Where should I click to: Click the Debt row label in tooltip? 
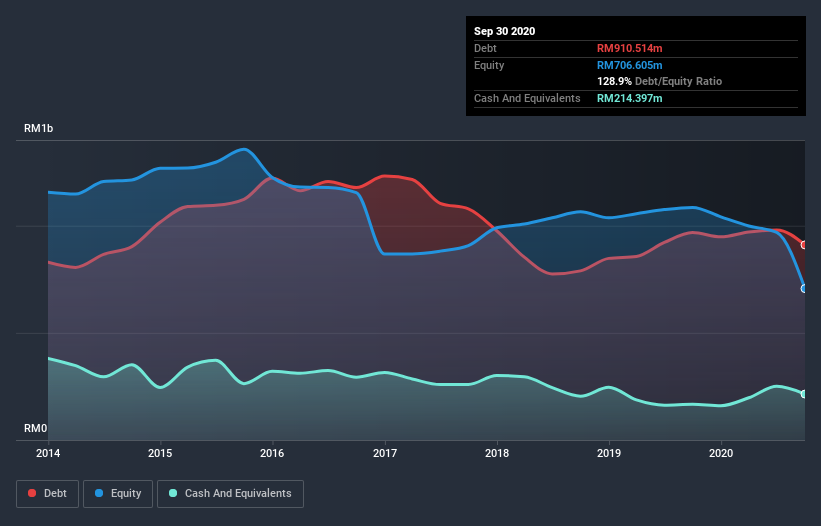485,49
